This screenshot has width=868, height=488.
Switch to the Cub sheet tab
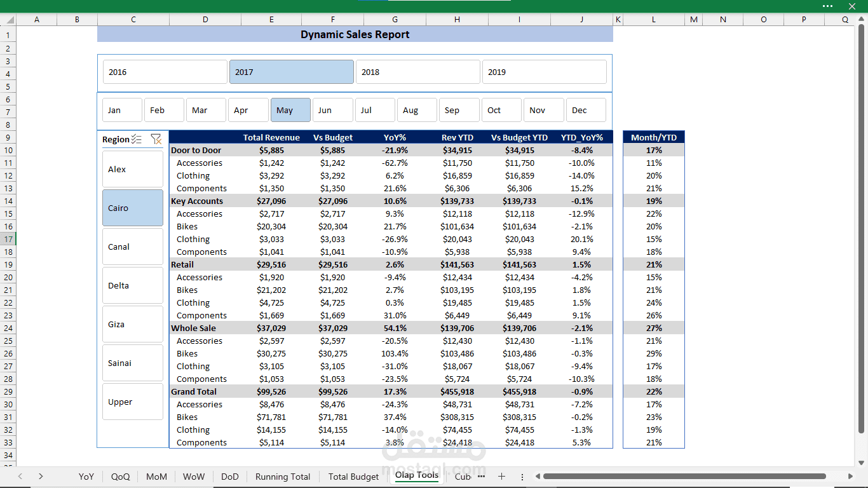(x=463, y=477)
